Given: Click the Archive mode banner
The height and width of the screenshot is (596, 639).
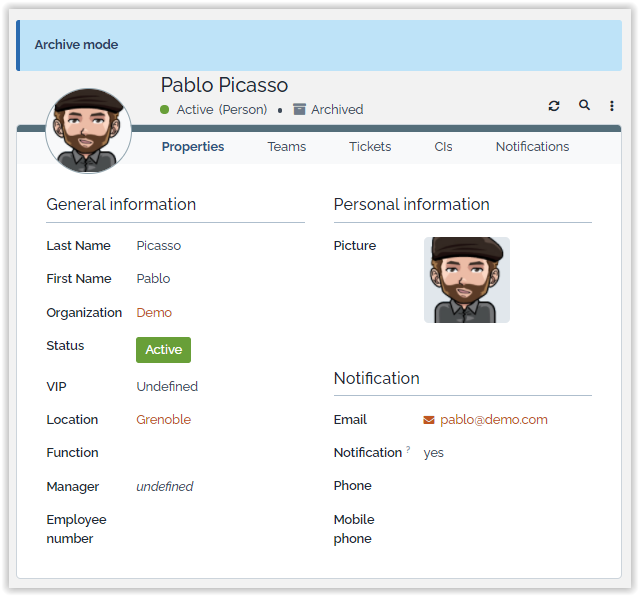Looking at the screenshot, I should point(319,45).
